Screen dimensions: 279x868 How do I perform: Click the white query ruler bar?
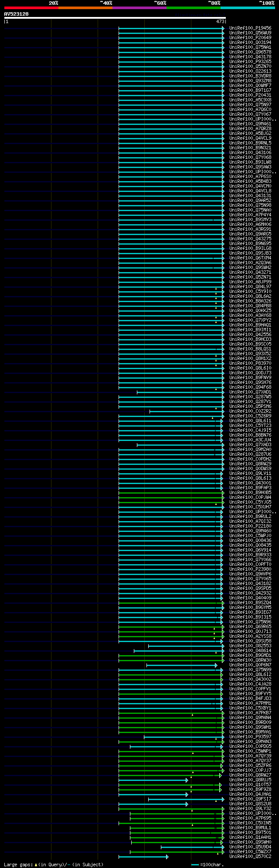[115, 18]
